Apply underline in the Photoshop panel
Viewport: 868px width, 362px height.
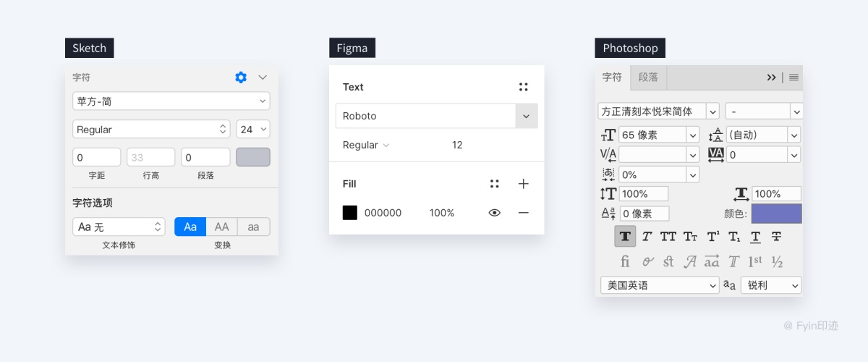tap(755, 236)
